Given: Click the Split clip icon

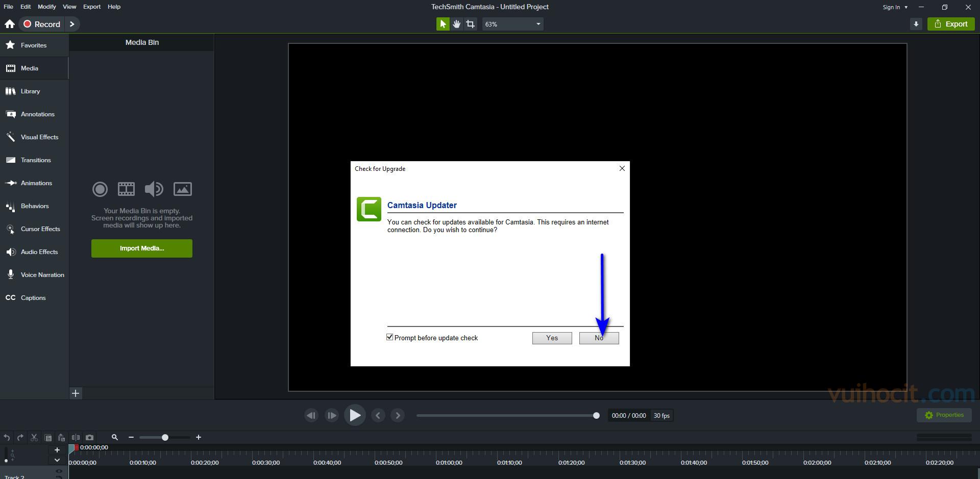Looking at the screenshot, I should point(76,437).
